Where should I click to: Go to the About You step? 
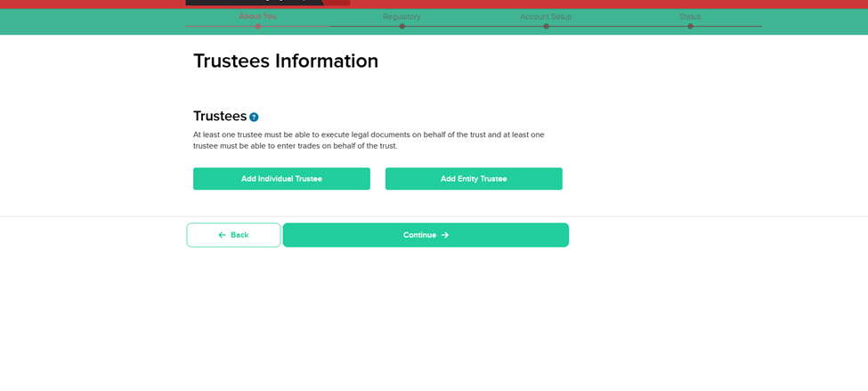[257, 16]
